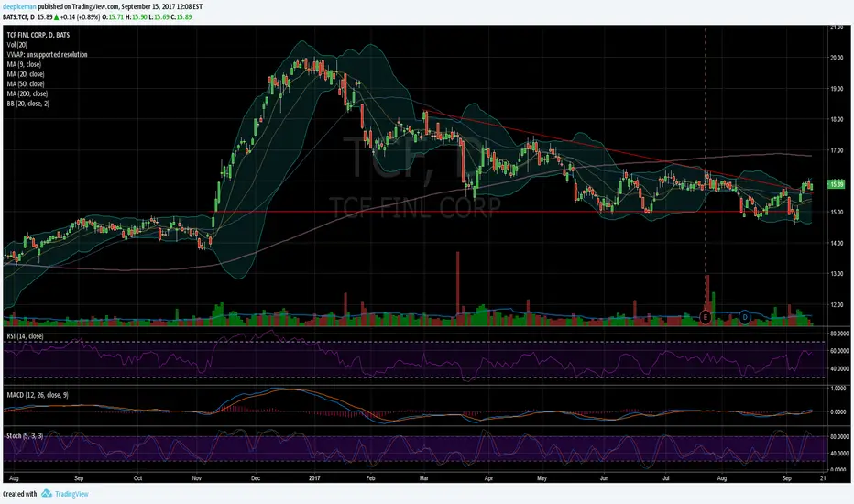Click the Dec label on time axis

(x=256, y=478)
